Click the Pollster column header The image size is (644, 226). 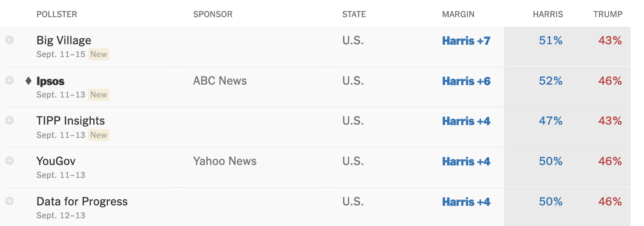pyautogui.click(x=57, y=14)
